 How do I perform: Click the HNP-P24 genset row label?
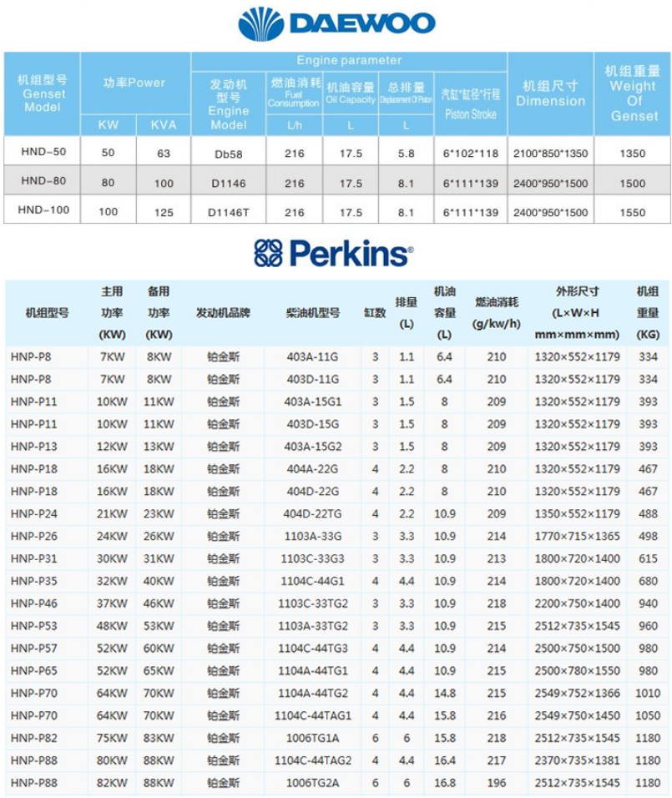[x=34, y=513]
